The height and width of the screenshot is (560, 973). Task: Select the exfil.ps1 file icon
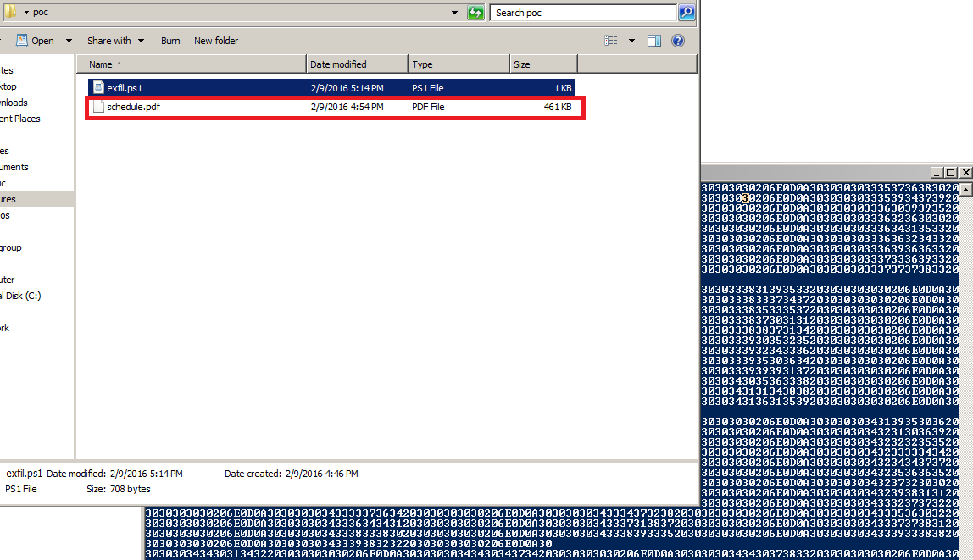pos(98,87)
